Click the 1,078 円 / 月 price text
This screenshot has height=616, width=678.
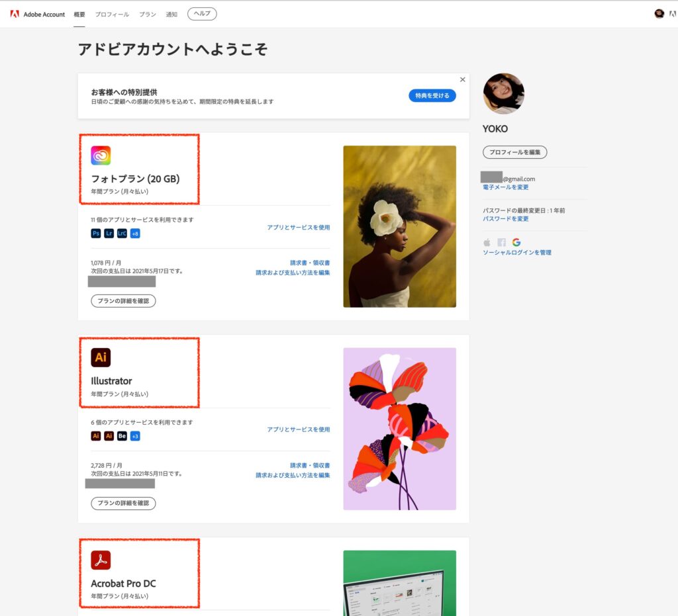coord(106,263)
